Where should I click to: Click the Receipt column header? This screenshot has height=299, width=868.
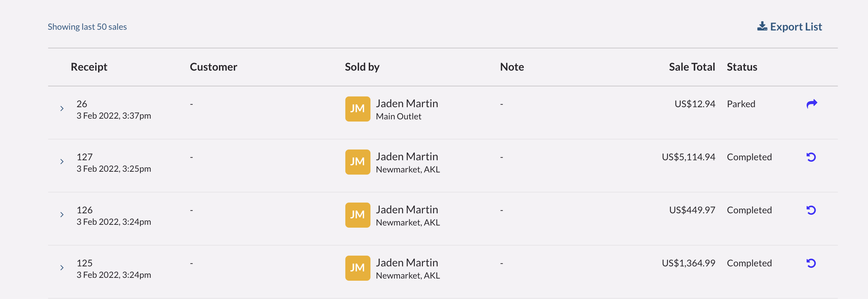(x=89, y=66)
